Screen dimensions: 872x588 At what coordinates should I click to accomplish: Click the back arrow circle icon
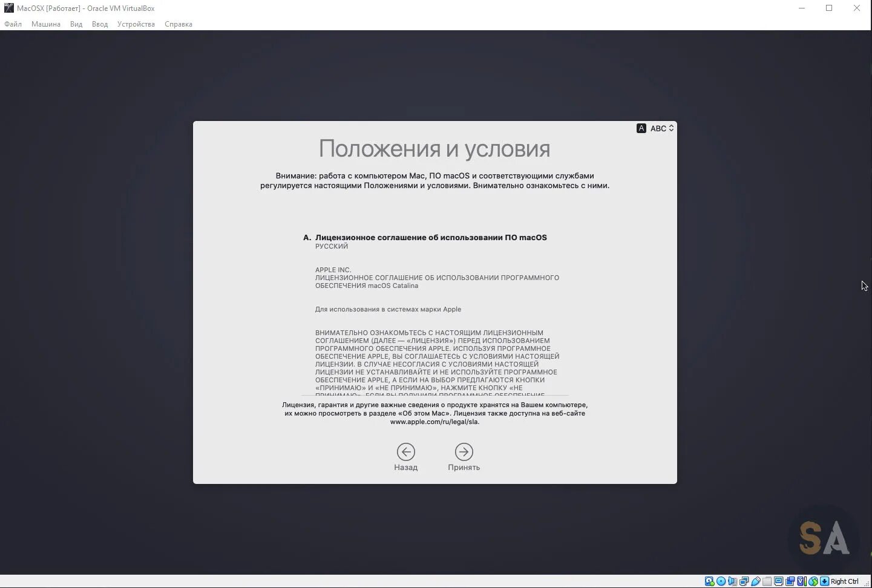[x=406, y=452]
